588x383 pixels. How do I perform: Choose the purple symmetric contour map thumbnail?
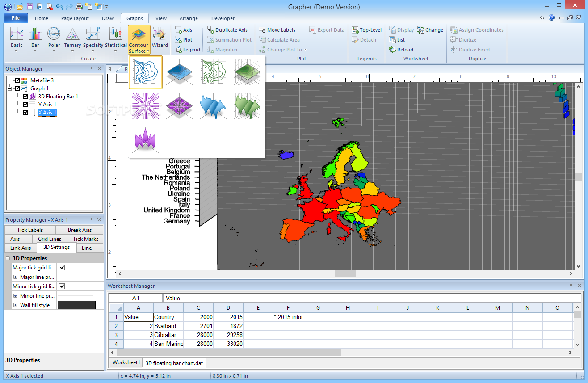tap(146, 106)
